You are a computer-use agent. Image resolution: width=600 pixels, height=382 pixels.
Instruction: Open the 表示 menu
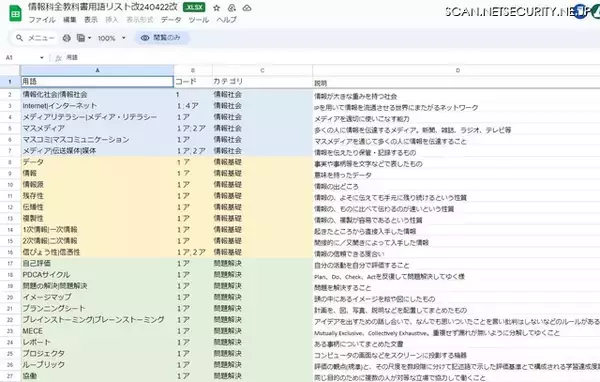pos(91,20)
